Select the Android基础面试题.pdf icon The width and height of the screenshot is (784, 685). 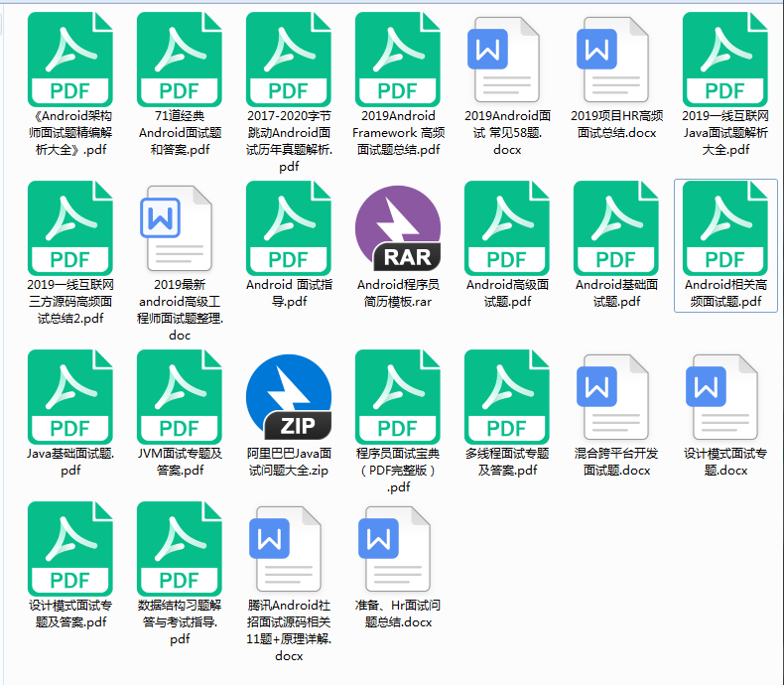tap(616, 228)
